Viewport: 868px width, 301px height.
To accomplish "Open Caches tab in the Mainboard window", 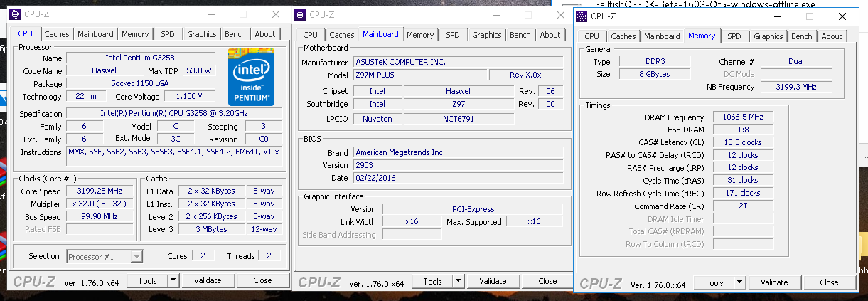I will pyautogui.click(x=342, y=35).
